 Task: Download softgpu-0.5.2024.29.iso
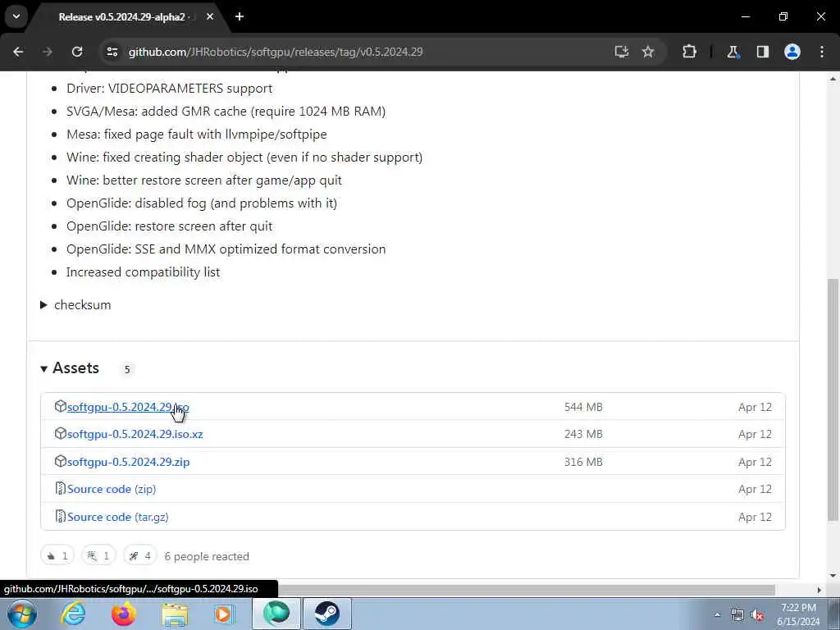pos(128,407)
